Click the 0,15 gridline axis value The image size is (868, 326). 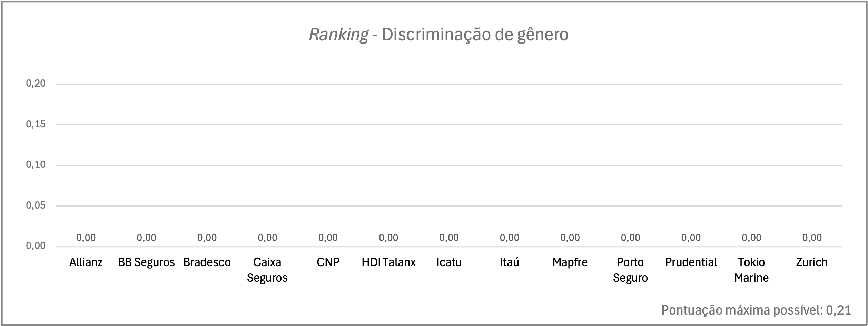pos(36,124)
